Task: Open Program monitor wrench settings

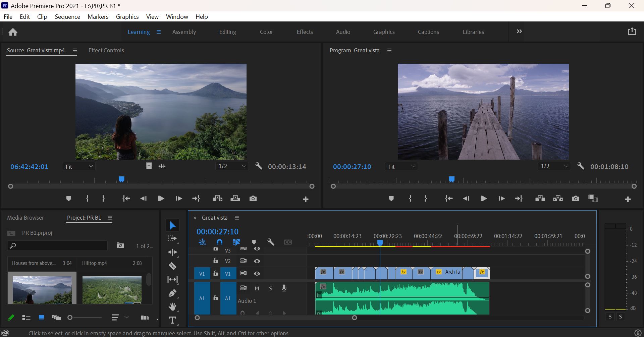Action: [x=581, y=166]
